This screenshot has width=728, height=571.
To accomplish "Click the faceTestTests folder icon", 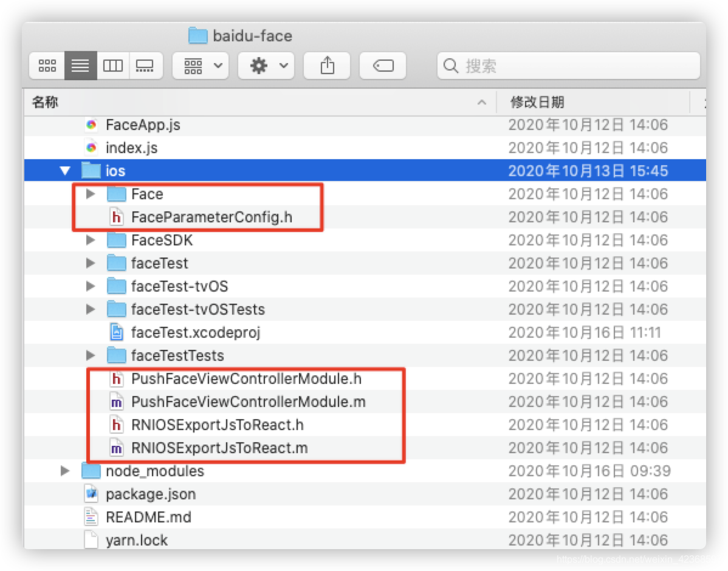I will [117, 355].
